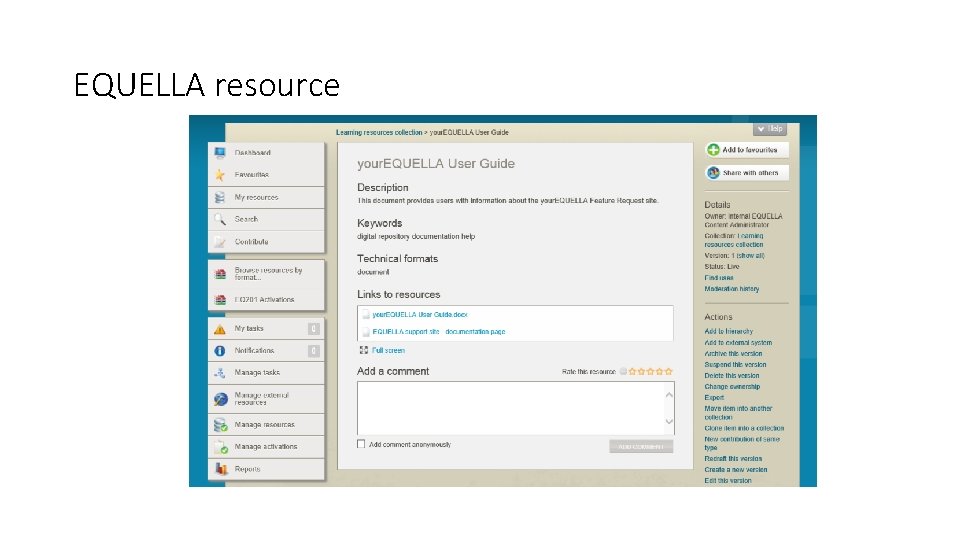Open Manage activations menu item
The height and width of the screenshot is (540, 960).
(266, 447)
